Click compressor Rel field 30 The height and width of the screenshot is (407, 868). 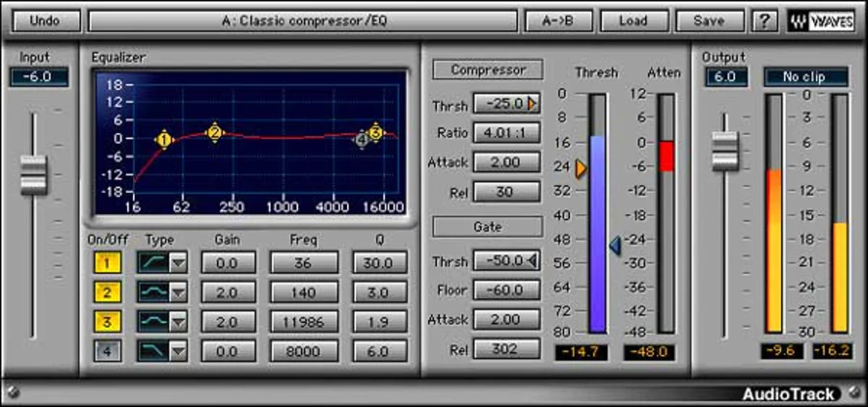[506, 192]
